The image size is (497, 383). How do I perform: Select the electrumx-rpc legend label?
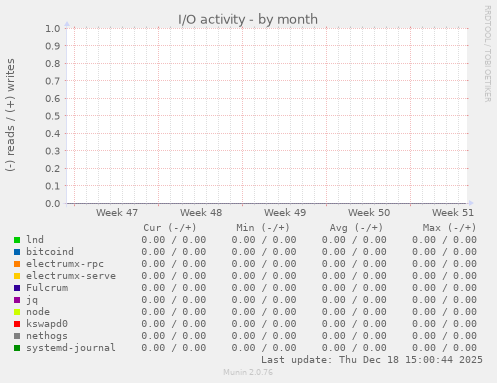point(65,263)
